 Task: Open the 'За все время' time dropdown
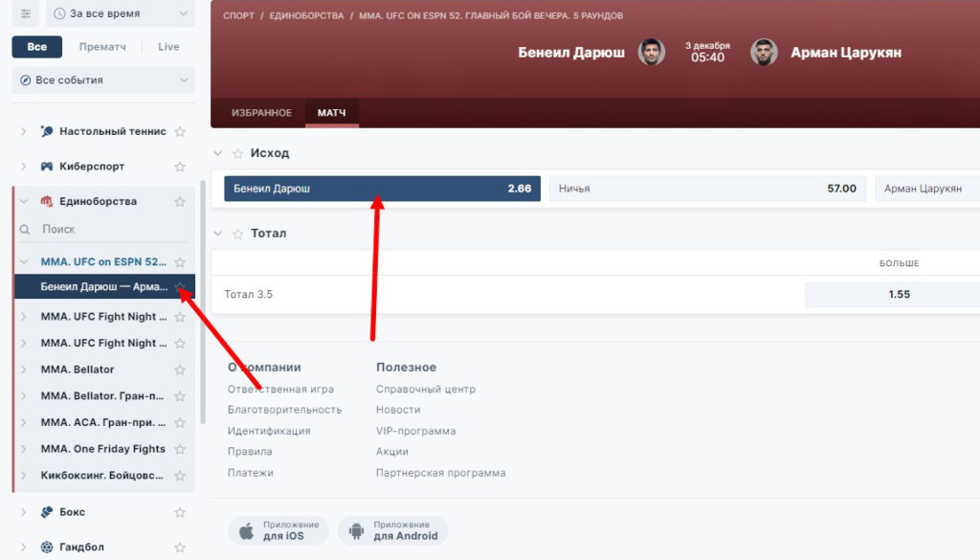[x=120, y=13]
